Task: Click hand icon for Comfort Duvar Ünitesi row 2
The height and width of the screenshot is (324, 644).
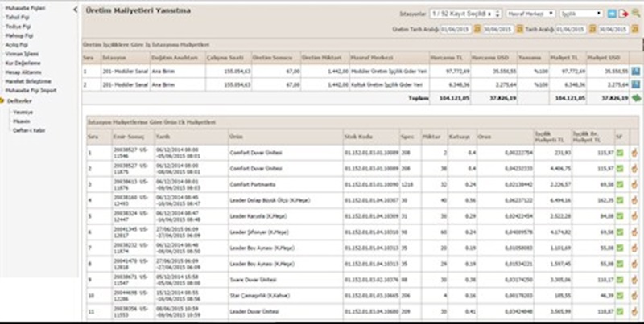Action: [x=634, y=169]
